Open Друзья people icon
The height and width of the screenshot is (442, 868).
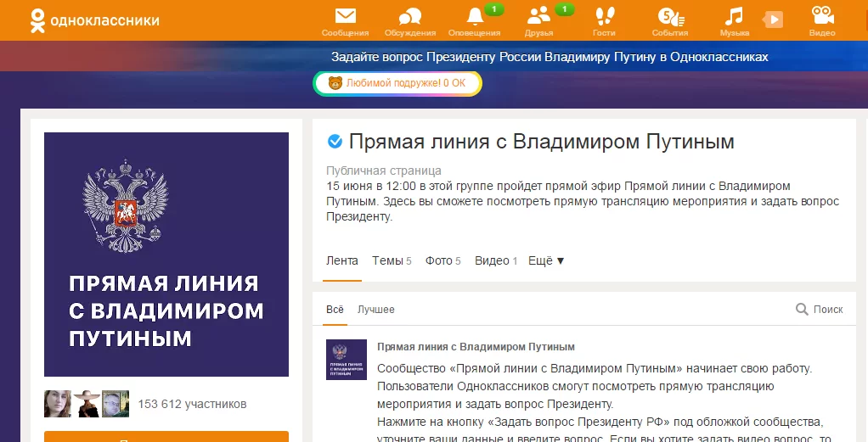538,15
